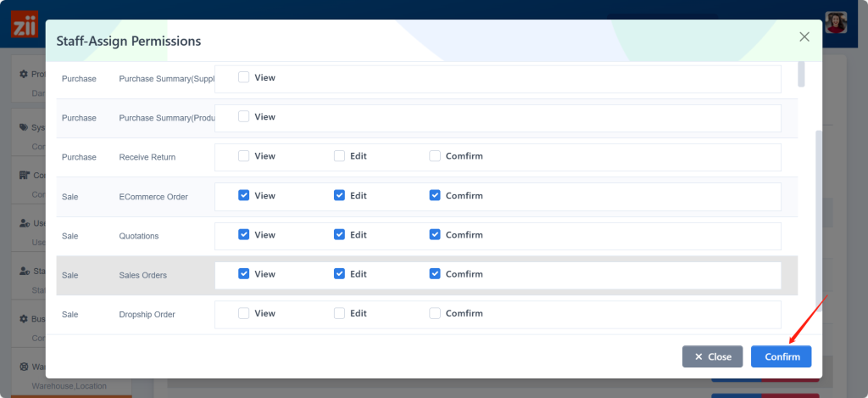Image resolution: width=868 pixels, height=398 pixels.
Task: Tick Comfirm checkbox for Receive Return
Action: coord(435,156)
